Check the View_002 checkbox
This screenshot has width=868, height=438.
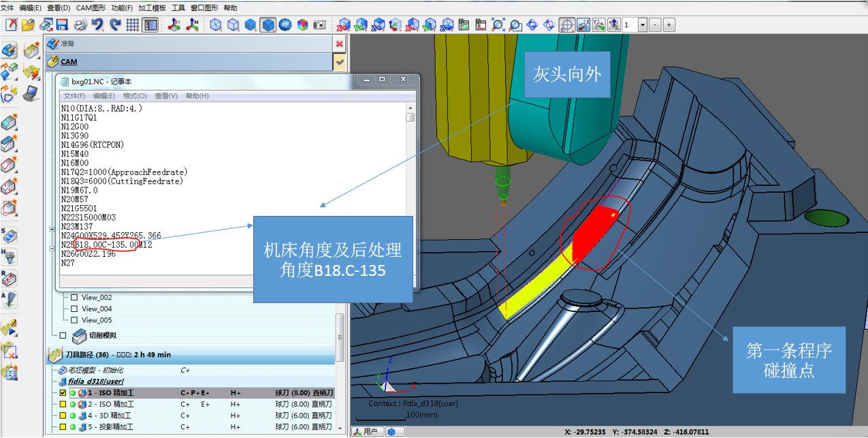pos(74,298)
